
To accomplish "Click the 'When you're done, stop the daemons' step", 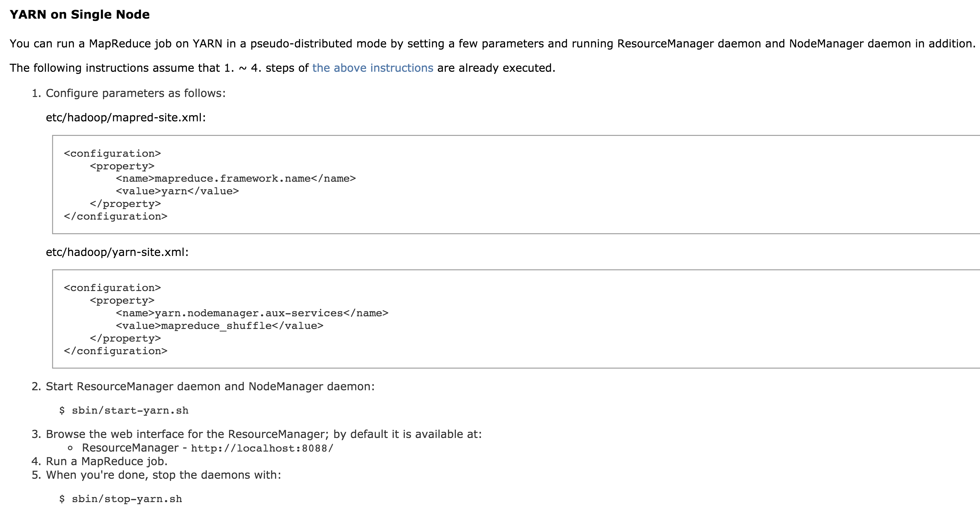I will pyautogui.click(x=163, y=475).
